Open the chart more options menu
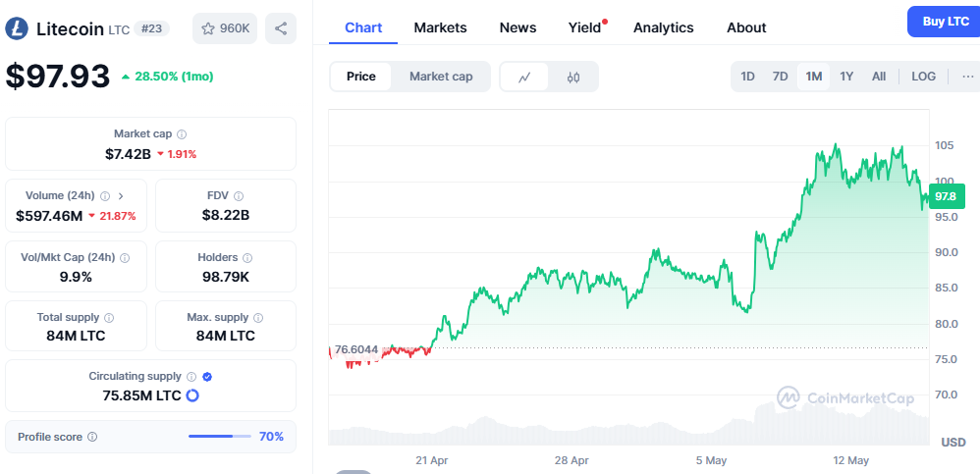This screenshot has width=980, height=474. (968, 77)
